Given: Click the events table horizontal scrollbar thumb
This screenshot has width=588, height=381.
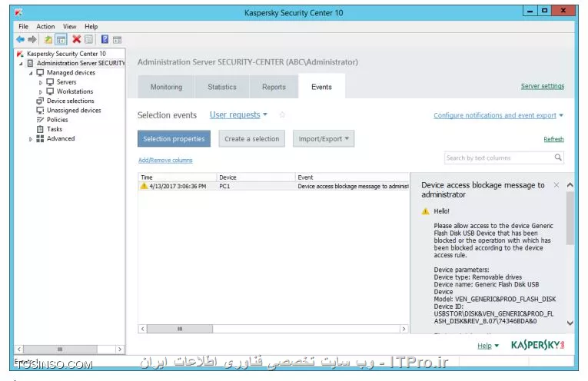Looking at the screenshot, I should [180, 329].
